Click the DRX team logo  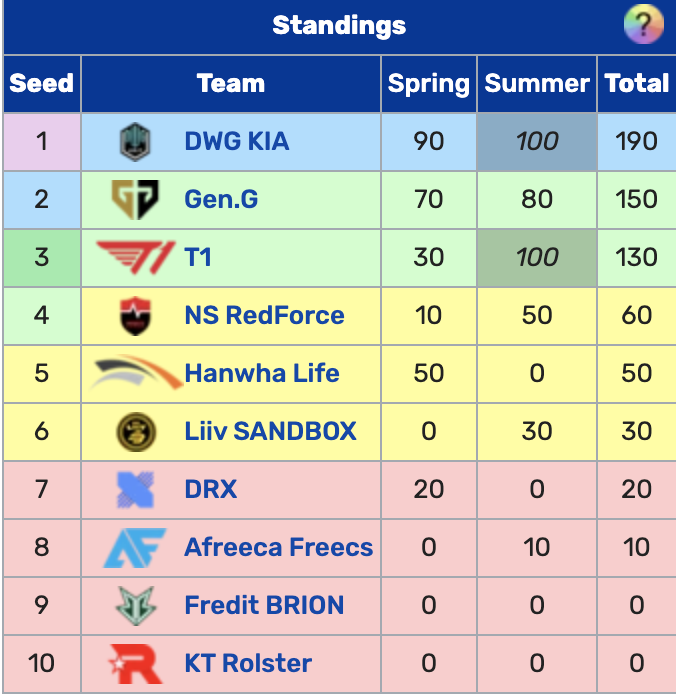(134, 490)
